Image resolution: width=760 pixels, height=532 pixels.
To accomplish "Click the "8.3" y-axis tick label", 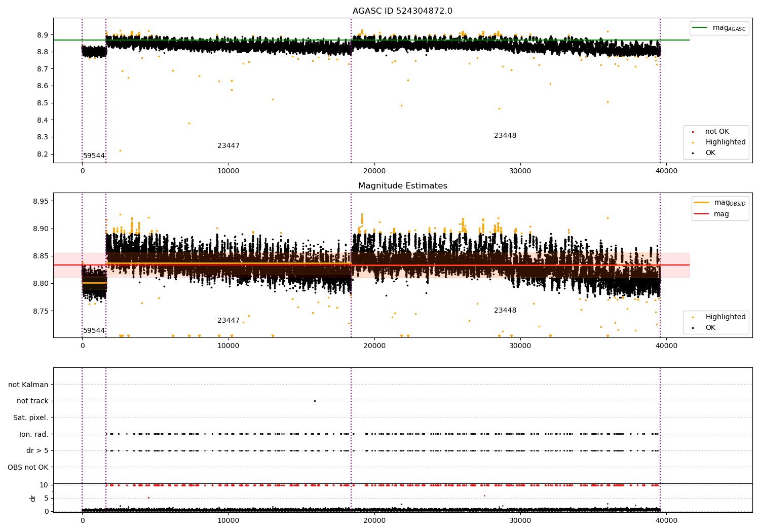I will coord(43,137).
